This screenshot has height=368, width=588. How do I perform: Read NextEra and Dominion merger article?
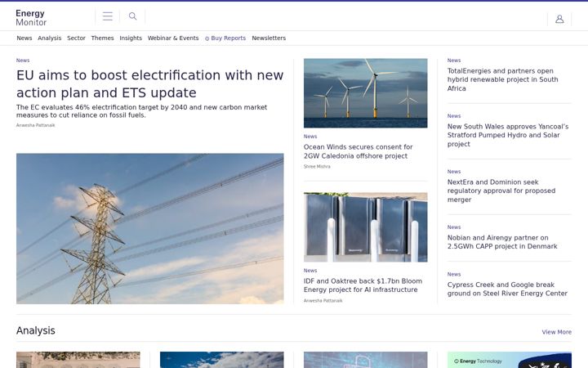[501, 191]
